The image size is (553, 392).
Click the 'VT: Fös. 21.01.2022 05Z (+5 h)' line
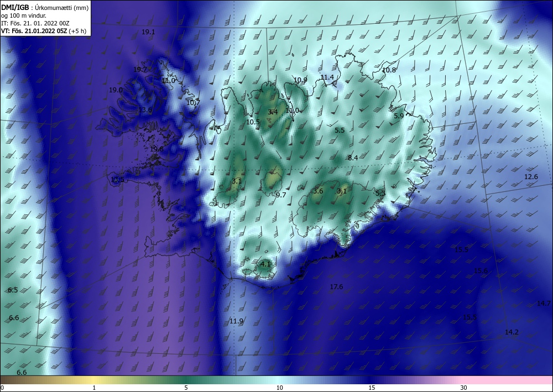pyautogui.click(x=44, y=30)
